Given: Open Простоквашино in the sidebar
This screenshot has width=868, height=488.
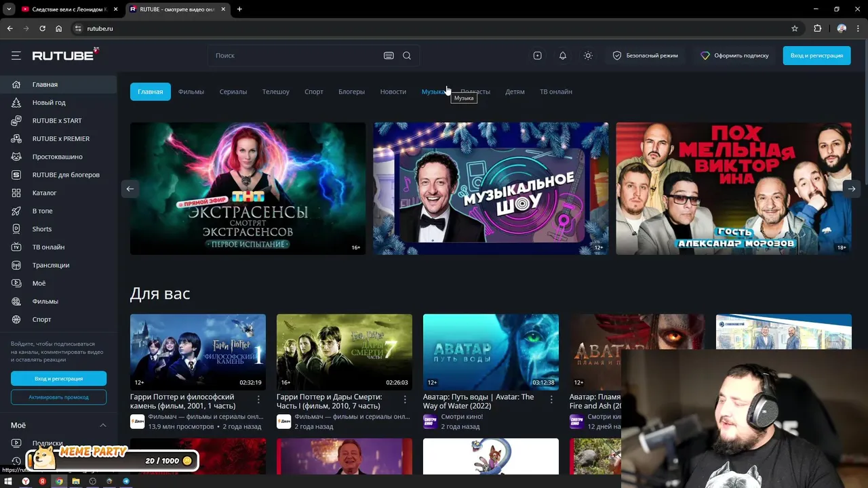Looking at the screenshot, I should pyautogui.click(x=58, y=157).
